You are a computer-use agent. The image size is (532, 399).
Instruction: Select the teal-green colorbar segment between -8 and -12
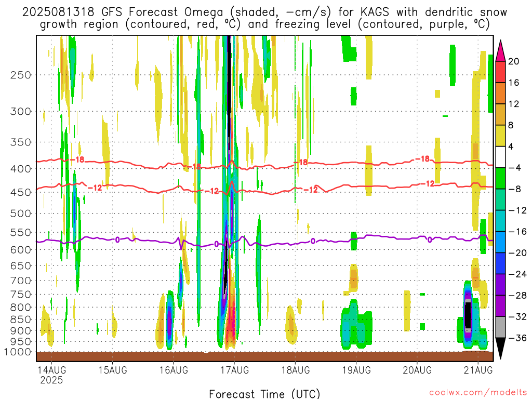coord(500,199)
